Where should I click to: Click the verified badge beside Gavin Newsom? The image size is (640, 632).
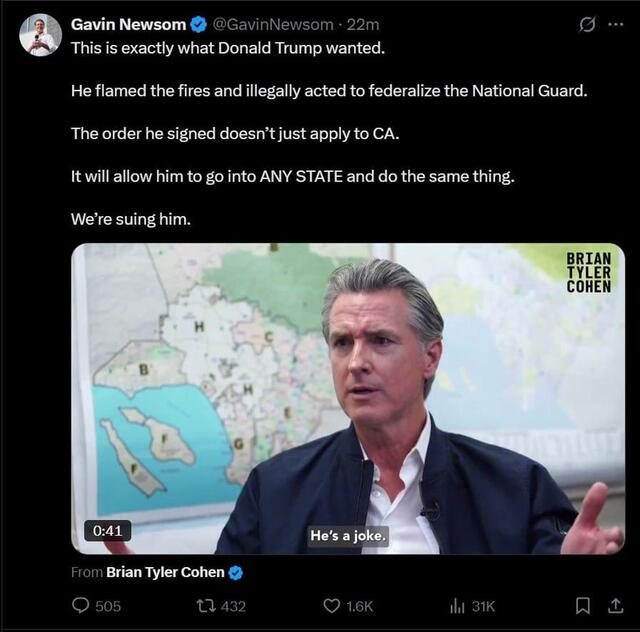(x=199, y=24)
